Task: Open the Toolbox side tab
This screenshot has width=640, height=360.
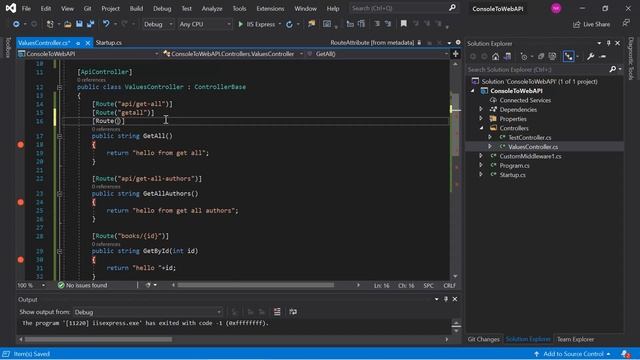Action: click(7, 47)
